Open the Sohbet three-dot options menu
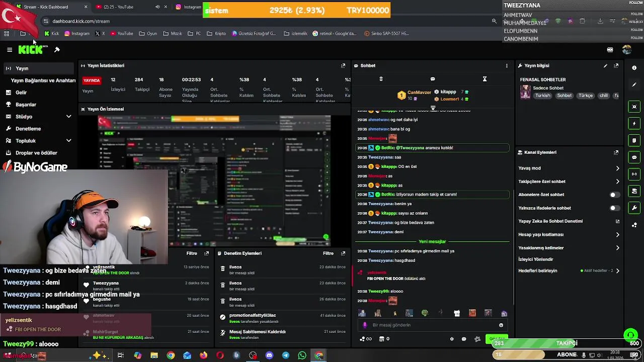This screenshot has width=644, height=362. click(x=507, y=65)
